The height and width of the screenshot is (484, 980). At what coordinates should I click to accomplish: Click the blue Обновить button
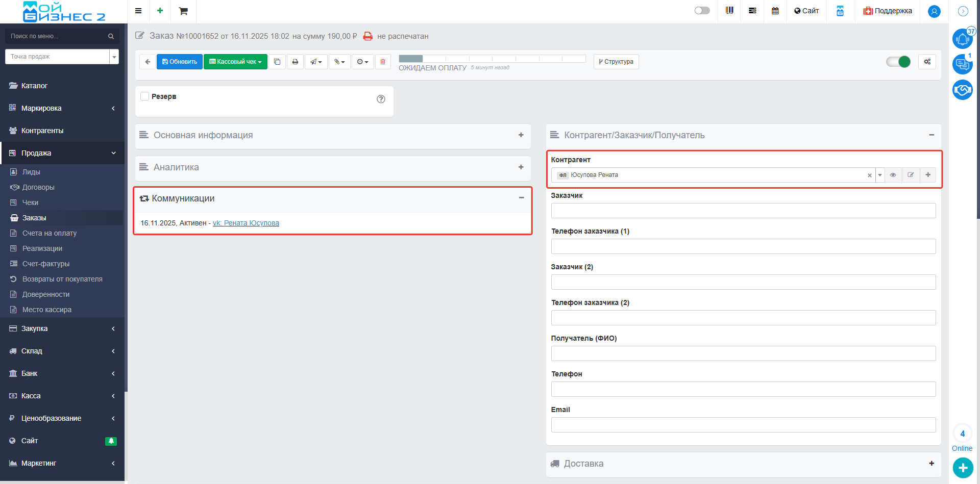point(180,62)
